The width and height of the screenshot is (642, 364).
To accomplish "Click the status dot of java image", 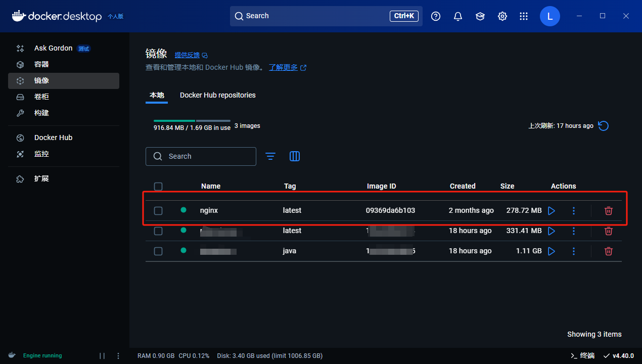I will 184,250.
